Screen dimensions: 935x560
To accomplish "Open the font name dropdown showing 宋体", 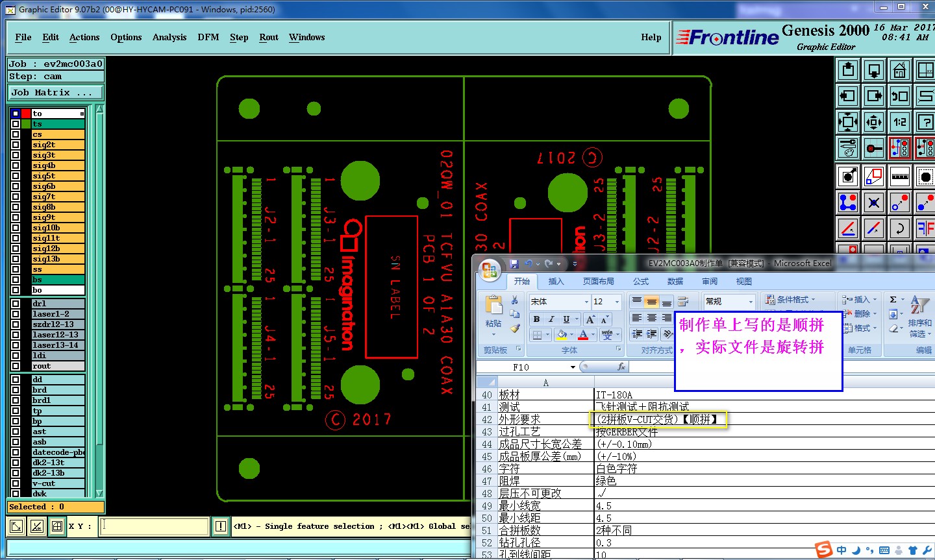I will click(x=586, y=302).
